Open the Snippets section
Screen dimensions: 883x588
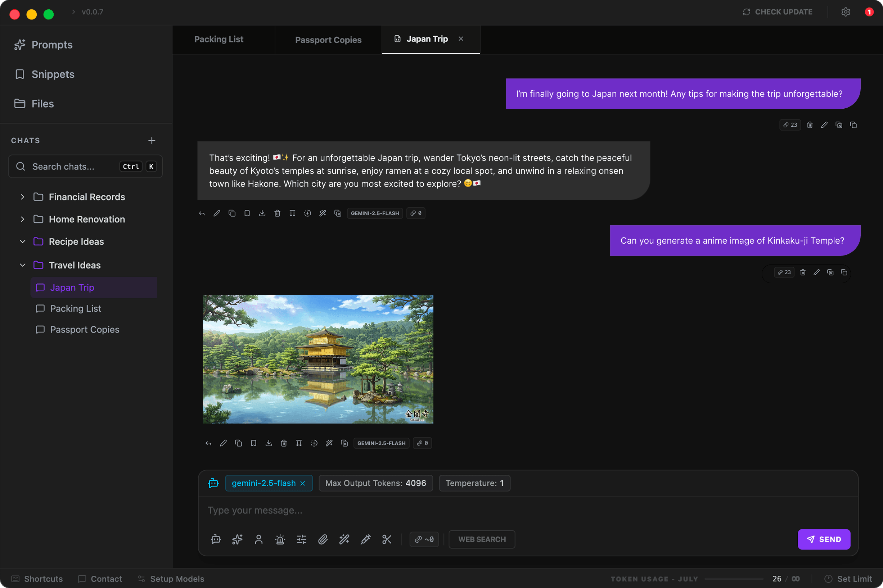(44, 74)
